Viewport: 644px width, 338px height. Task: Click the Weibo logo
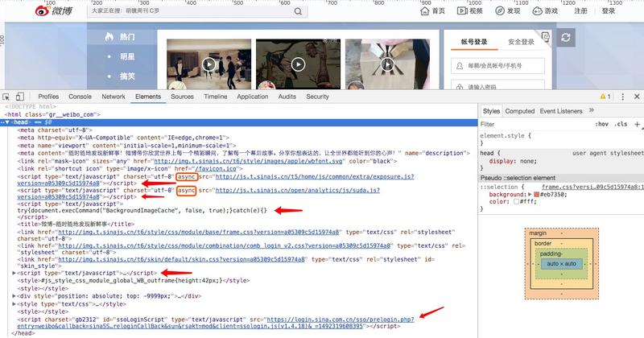[x=54, y=10]
